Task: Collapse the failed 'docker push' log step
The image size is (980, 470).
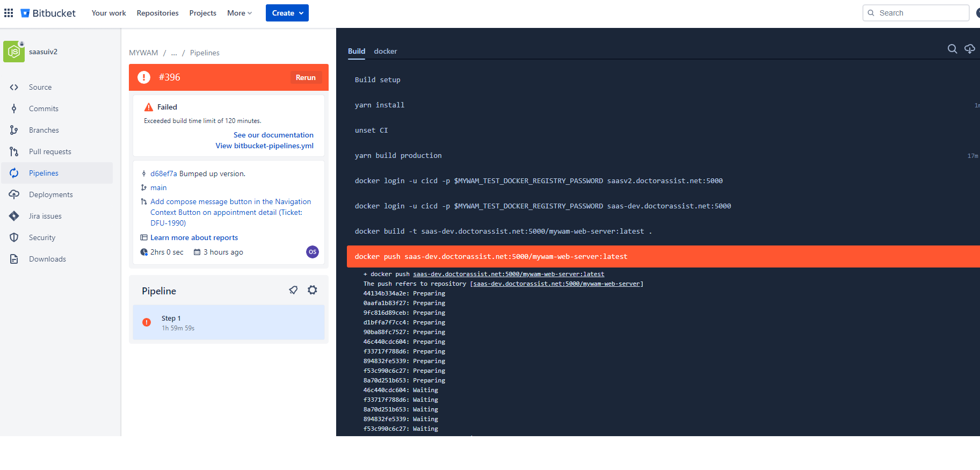Action: pos(663,257)
